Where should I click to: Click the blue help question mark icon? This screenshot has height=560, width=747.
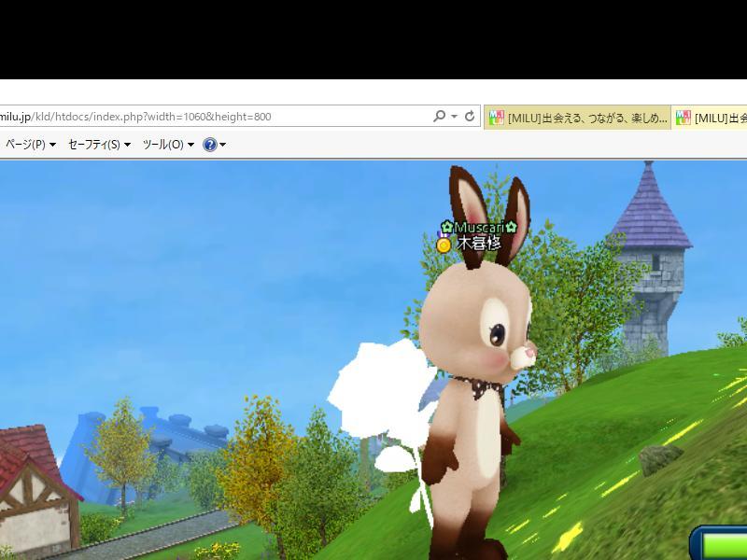point(209,145)
